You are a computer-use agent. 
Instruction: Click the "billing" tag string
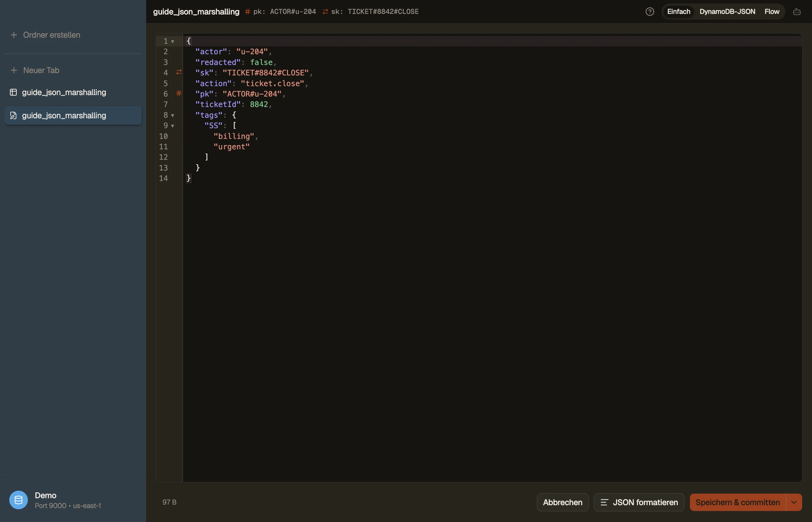(233, 136)
